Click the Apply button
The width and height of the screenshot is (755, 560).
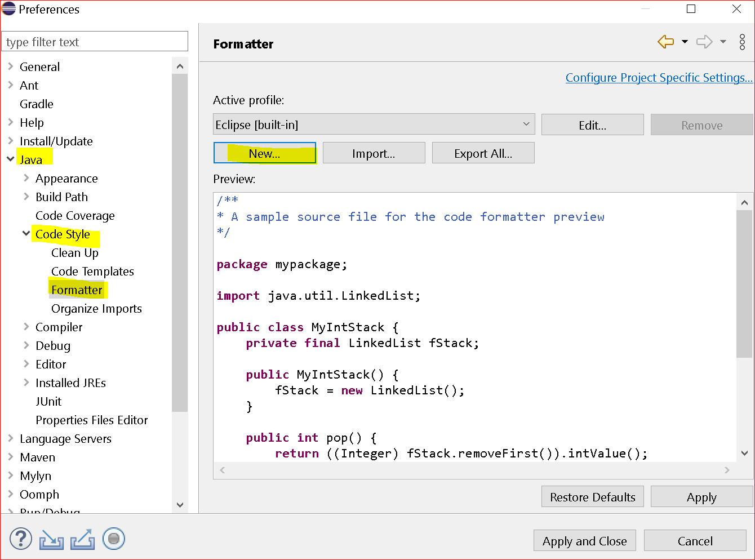point(701,497)
